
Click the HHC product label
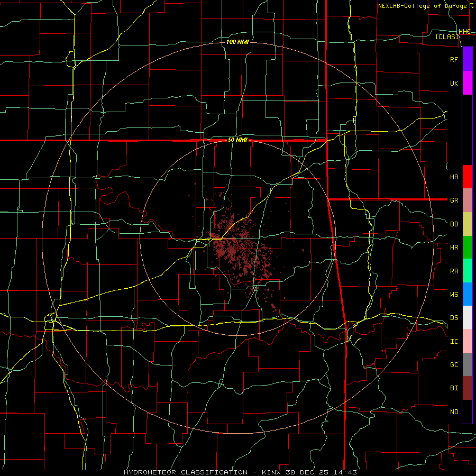click(x=465, y=32)
